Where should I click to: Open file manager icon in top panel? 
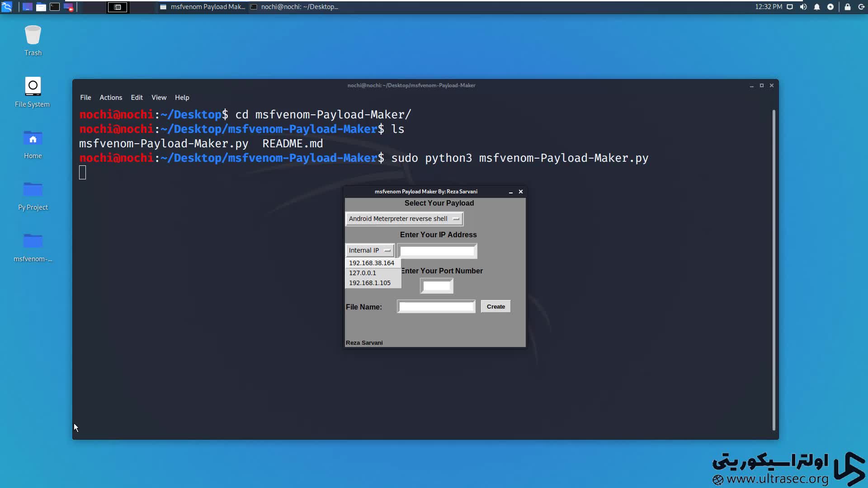point(41,7)
